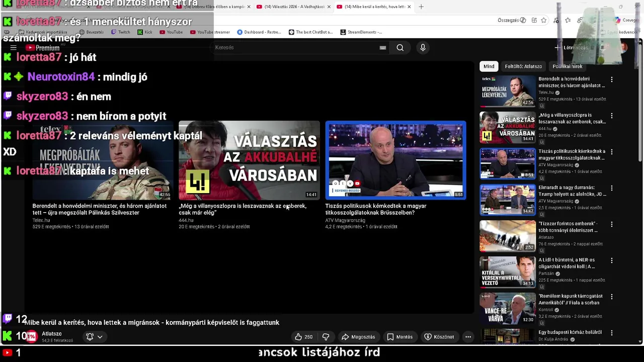Open the more actions ellipsis below the video
Viewport: 644px width, 362px height.
pos(468,337)
